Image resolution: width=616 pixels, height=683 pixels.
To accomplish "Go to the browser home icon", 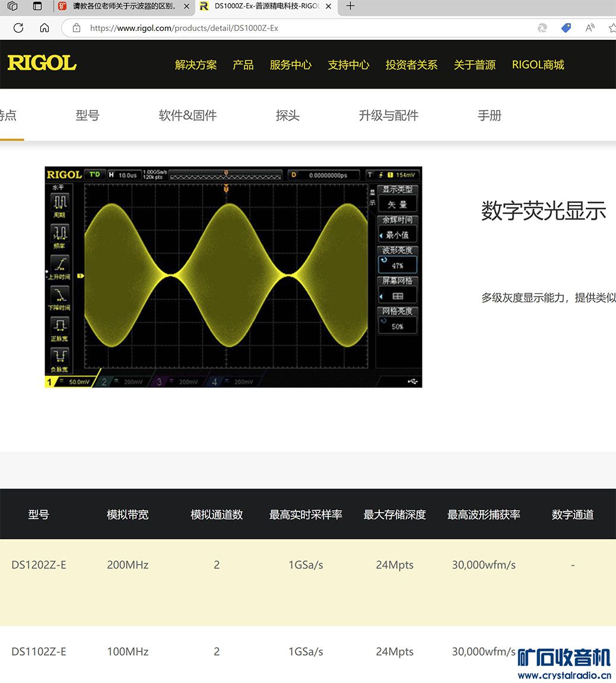I will tap(45, 28).
